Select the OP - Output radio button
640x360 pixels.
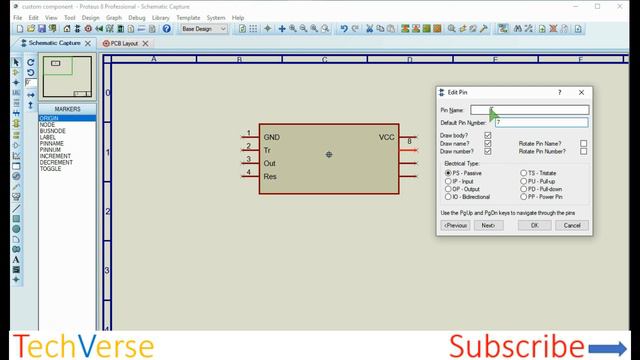tap(448, 189)
